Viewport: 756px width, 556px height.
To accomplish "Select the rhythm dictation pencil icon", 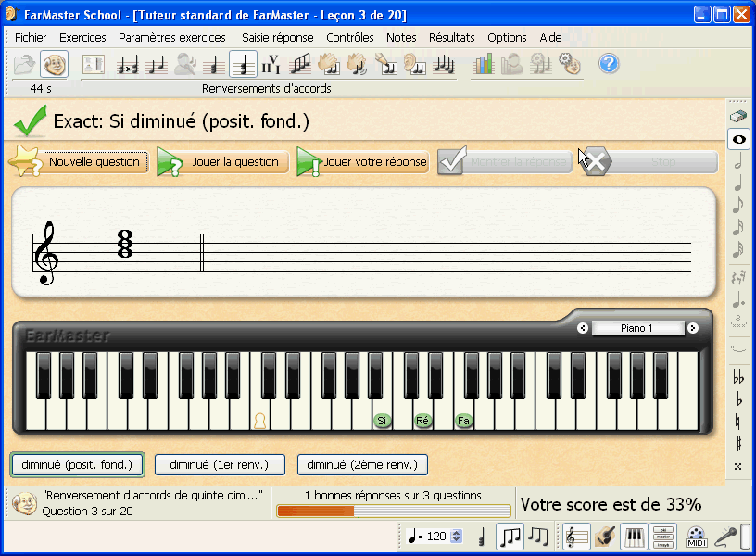I will (x=385, y=64).
